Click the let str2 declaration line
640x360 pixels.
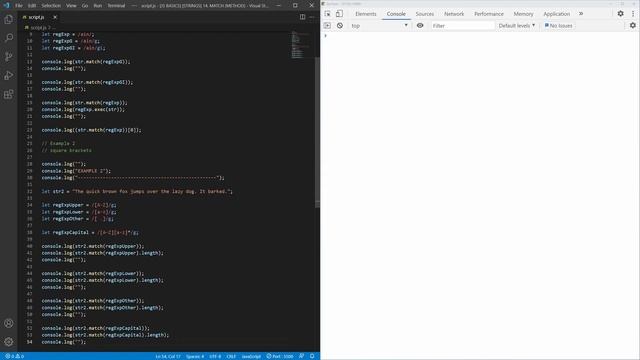tap(137, 191)
